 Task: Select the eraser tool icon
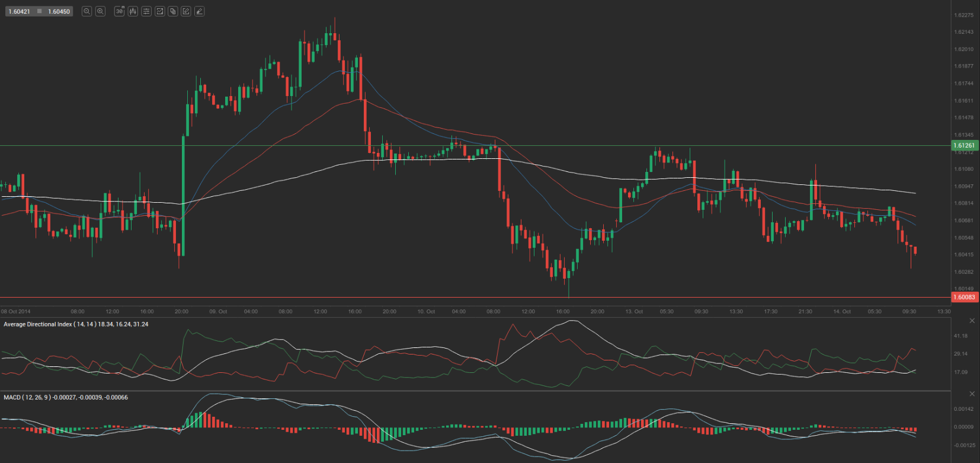(x=200, y=11)
